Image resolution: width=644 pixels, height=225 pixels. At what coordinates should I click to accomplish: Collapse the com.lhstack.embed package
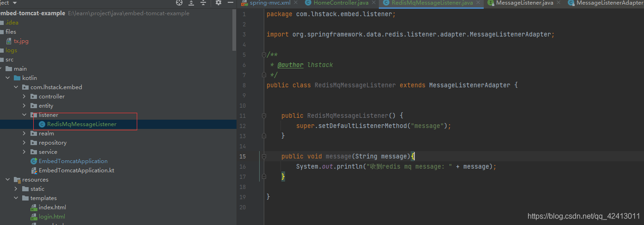coord(16,87)
